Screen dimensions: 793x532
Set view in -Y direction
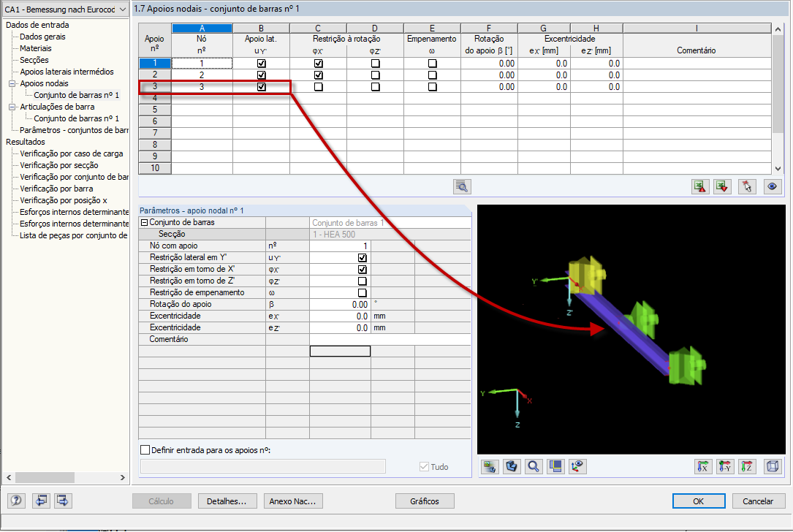pos(725,466)
